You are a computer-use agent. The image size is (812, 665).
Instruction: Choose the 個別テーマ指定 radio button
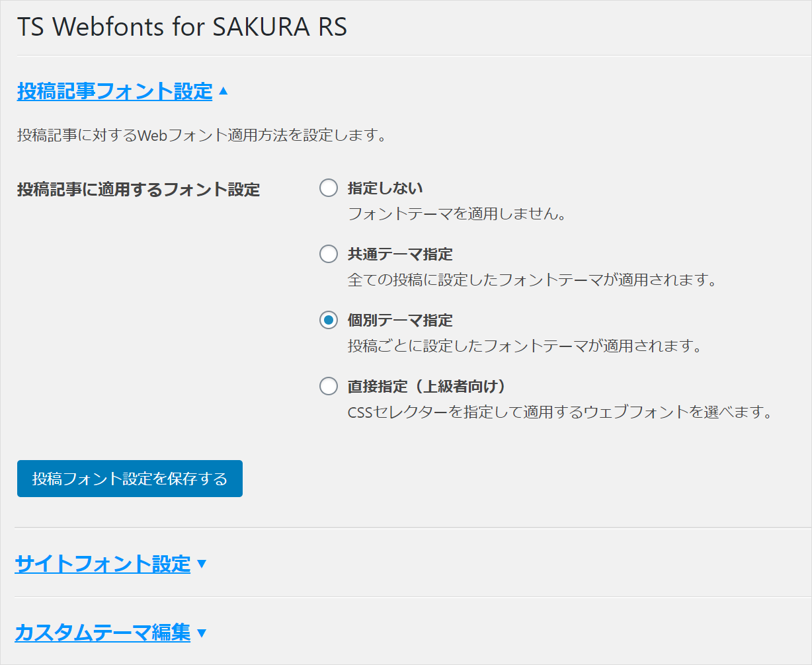(329, 321)
